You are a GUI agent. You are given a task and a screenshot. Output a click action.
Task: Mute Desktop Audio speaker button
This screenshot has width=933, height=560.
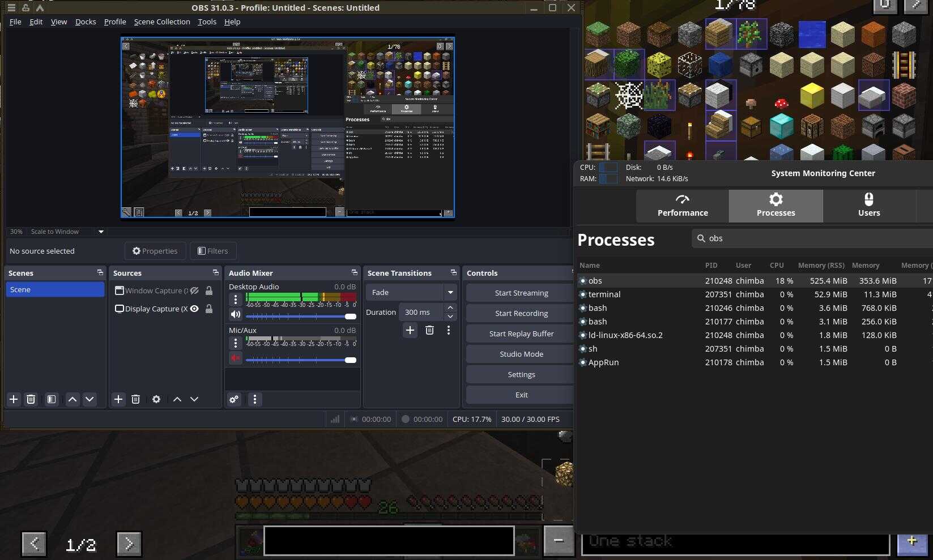tap(236, 315)
